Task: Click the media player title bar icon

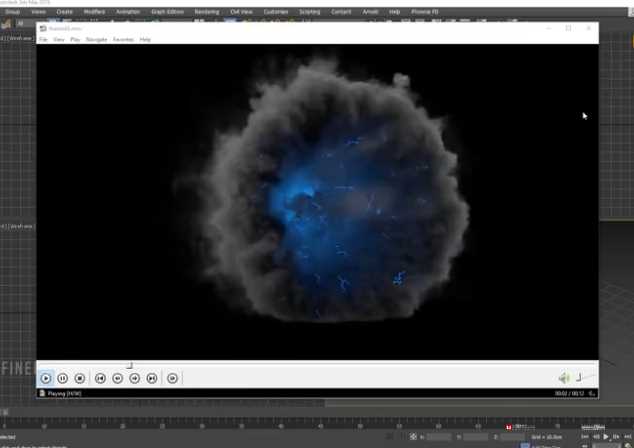Action: tap(43, 28)
